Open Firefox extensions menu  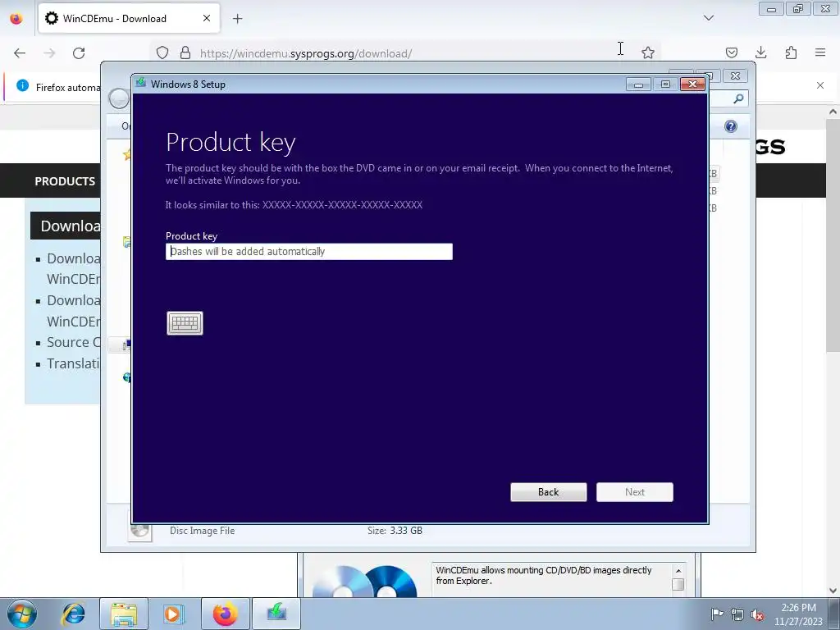coord(791,52)
